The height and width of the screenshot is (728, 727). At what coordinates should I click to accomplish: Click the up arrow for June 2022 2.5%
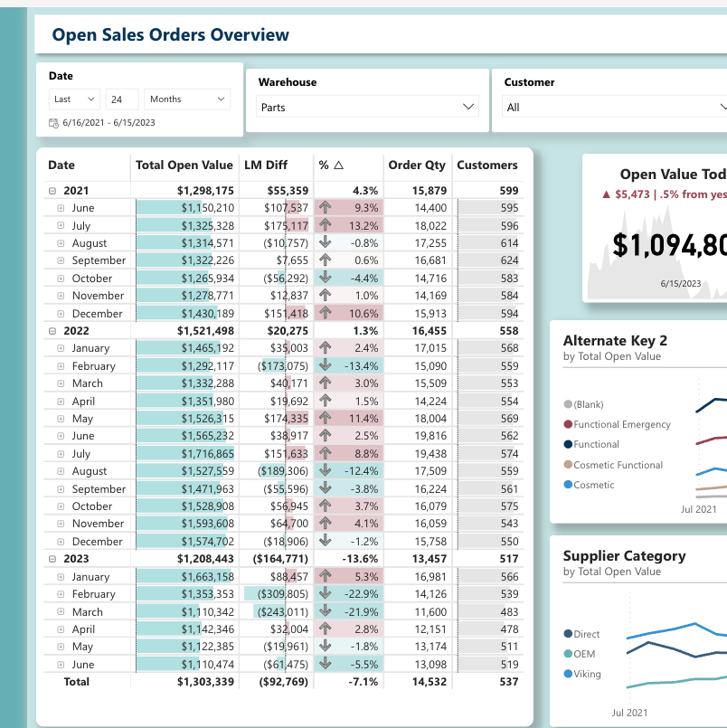[326, 436]
